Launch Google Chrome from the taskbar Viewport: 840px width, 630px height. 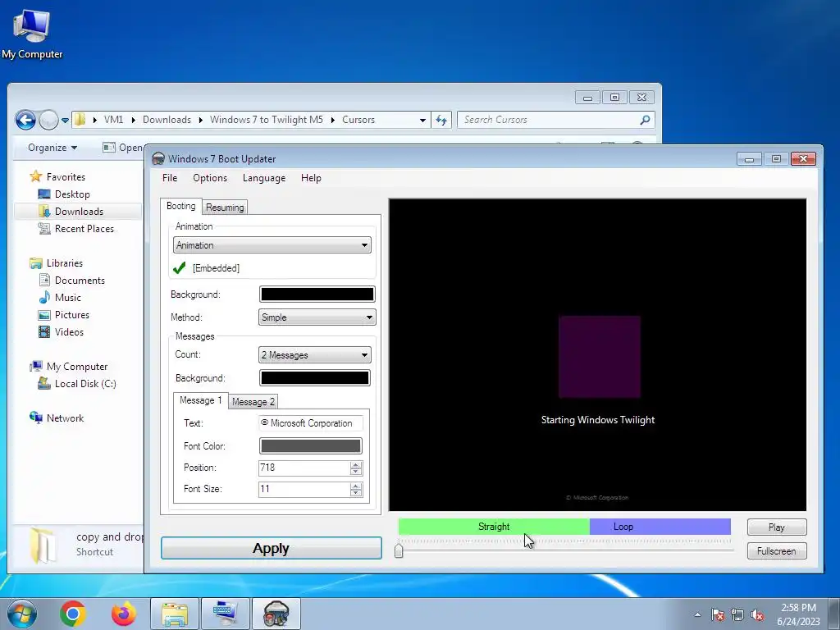pos(73,614)
